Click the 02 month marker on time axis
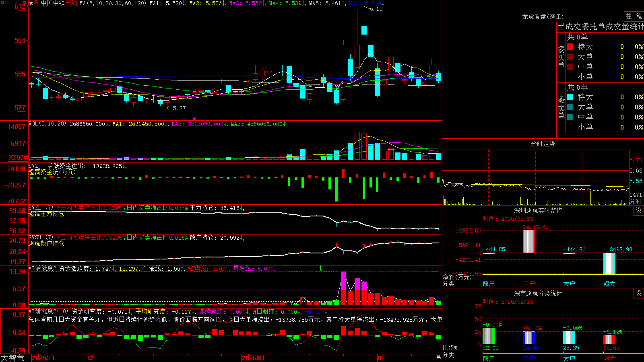This screenshot has height=362, width=644. coord(381,358)
